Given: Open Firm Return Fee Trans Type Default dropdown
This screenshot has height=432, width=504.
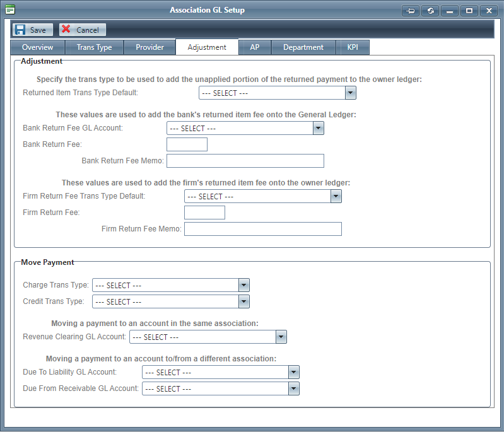Looking at the screenshot, I should point(336,196).
